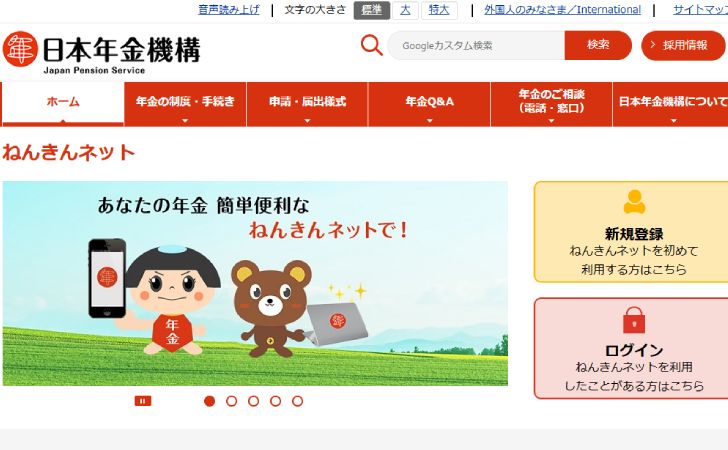Viewport: 728px width, 450px height.
Task: Open 年金のご相談(電話・窓口) menu
Action: coord(552,104)
